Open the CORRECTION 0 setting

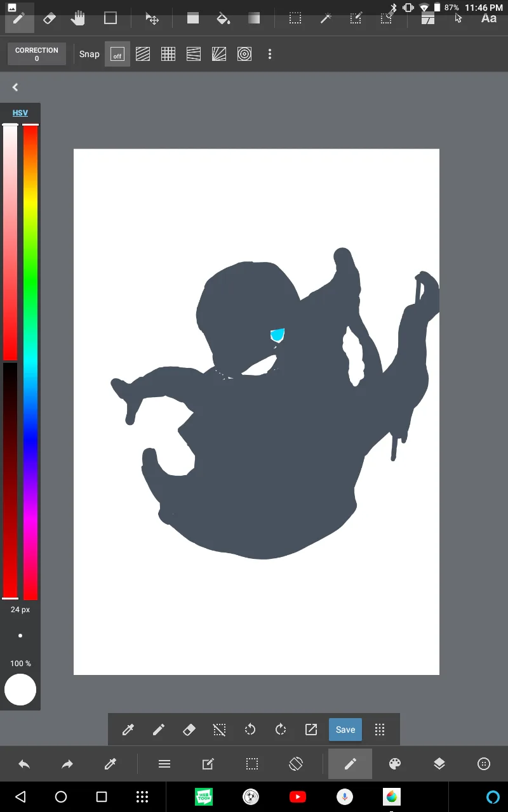37,54
